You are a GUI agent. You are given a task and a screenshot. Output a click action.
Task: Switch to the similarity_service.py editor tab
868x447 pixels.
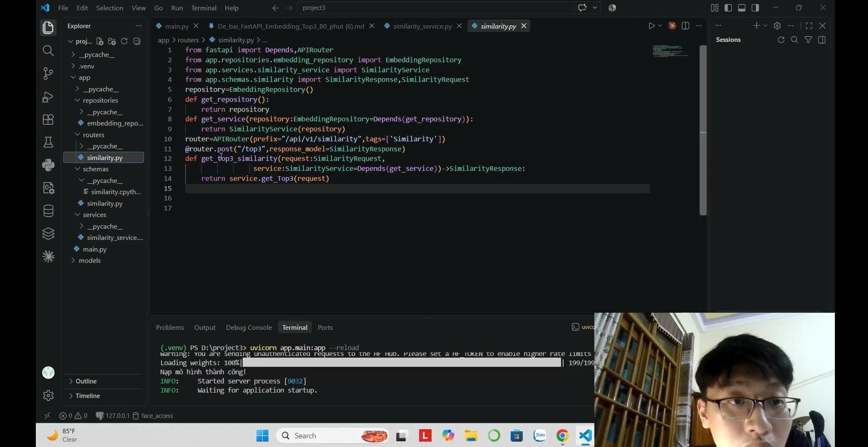[x=422, y=26]
